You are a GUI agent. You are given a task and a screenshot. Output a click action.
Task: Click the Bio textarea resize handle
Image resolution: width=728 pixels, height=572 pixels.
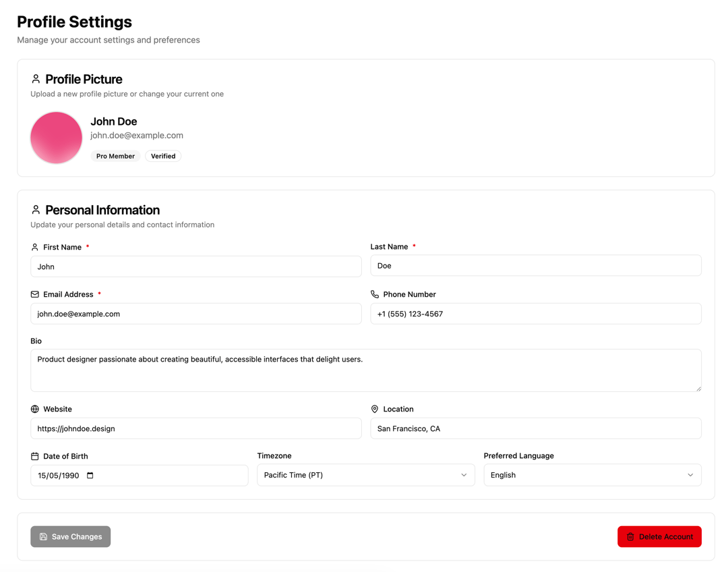pyautogui.click(x=698, y=389)
